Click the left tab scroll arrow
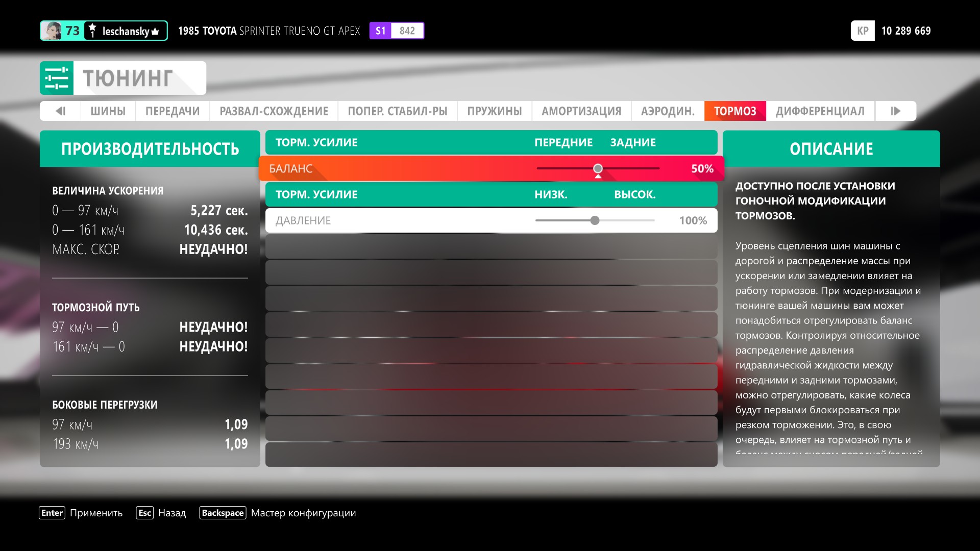This screenshot has width=980, height=551. [61, 111]
